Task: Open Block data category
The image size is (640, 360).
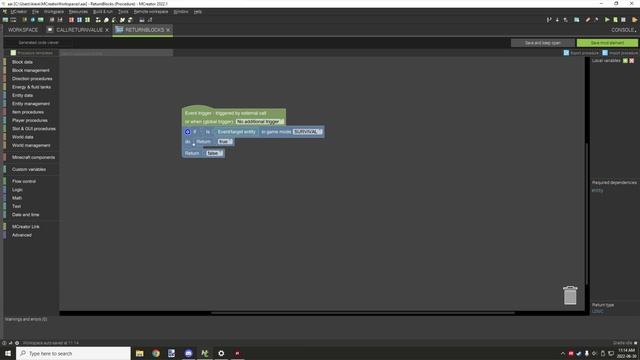Action: click(22, 62)
